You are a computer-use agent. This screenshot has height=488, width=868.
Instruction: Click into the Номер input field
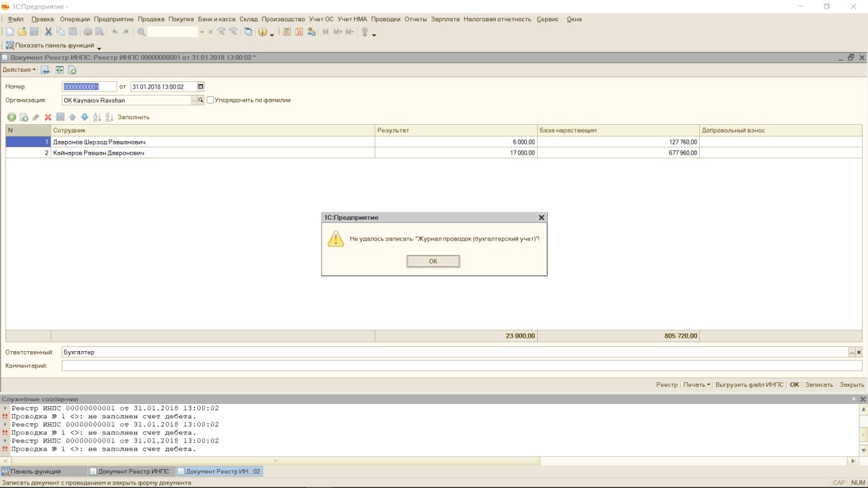coord(89,87)
